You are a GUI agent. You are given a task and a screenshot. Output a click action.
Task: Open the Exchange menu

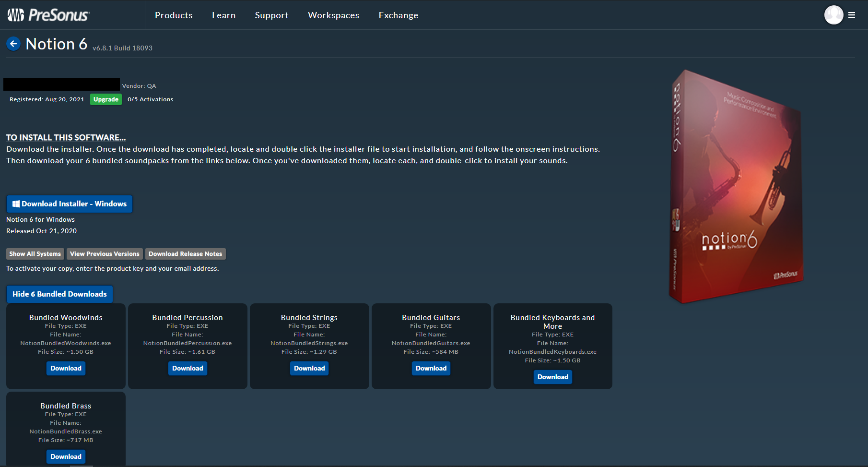[x=398, y=15]
